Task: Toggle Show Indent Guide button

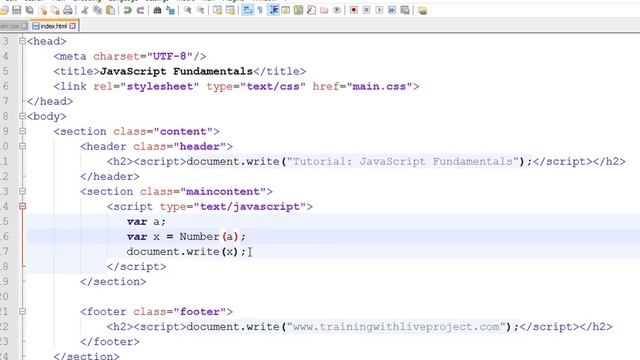Action: click(x=273, y=10)
